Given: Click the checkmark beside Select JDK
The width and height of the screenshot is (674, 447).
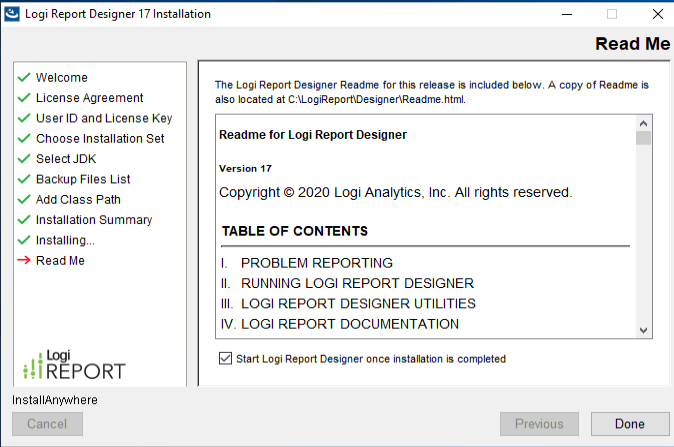Looking at the screenshot, I should coord(24,159).
